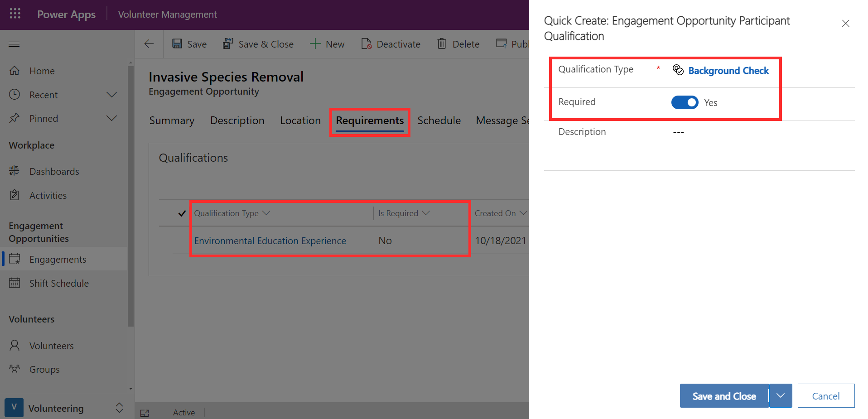Open Created On column dropdown

(x=523, y=213)
